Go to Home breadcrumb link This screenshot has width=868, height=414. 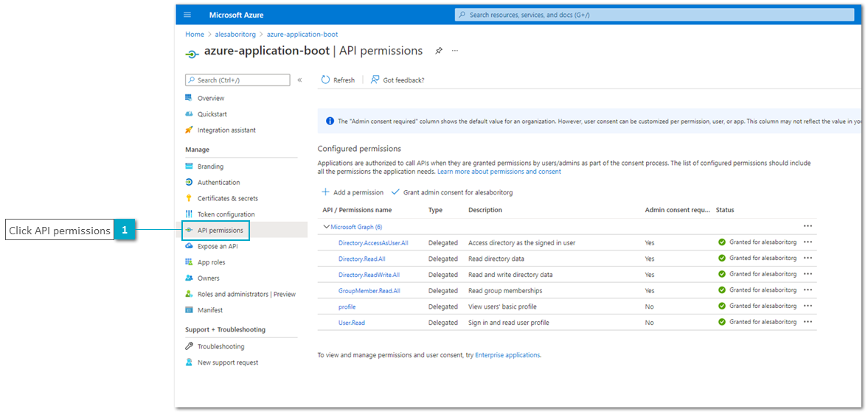pyautogui.click(x=194, y=35)
